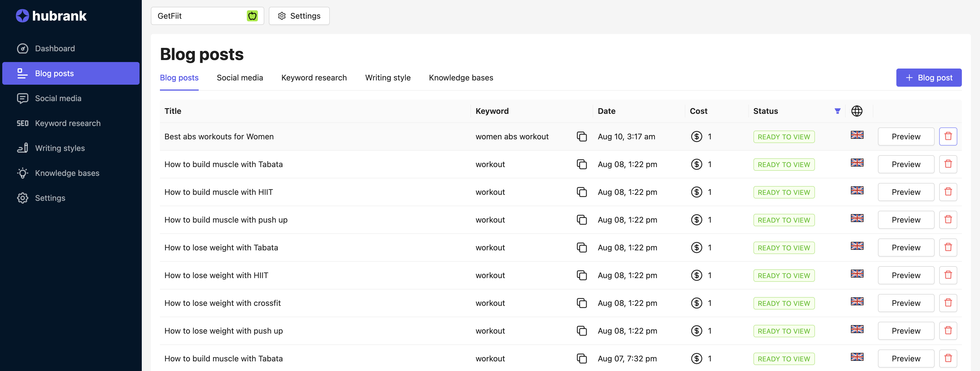The height and width of the screenshot is (371, 980).
Task: Open the Writing style tab
Action: click(x=388, y=78)
